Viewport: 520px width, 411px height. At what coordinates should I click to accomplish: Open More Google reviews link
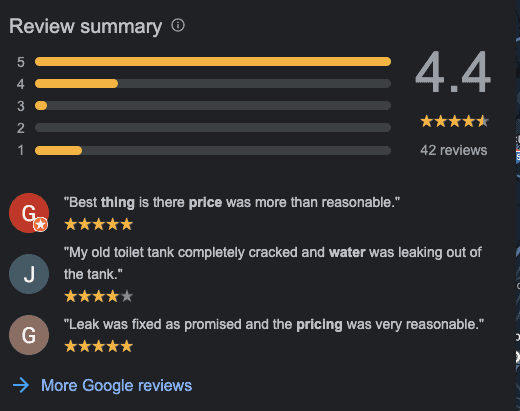[116, 385]
